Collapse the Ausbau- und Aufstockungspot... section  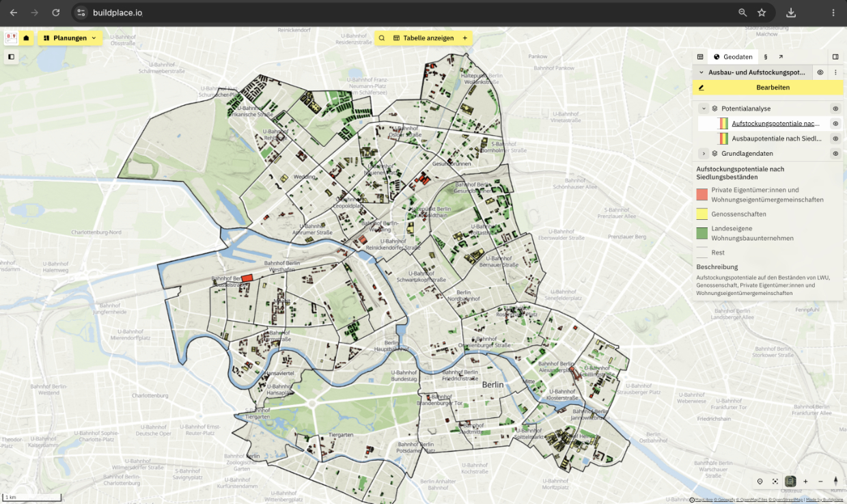tap(701, 72)
